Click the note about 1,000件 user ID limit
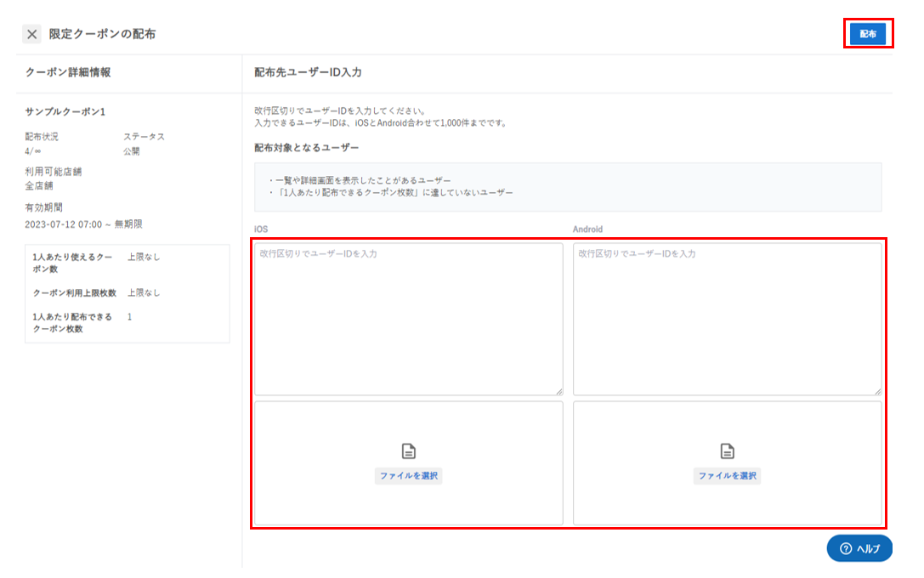924x578 pixels. point(381,123)
